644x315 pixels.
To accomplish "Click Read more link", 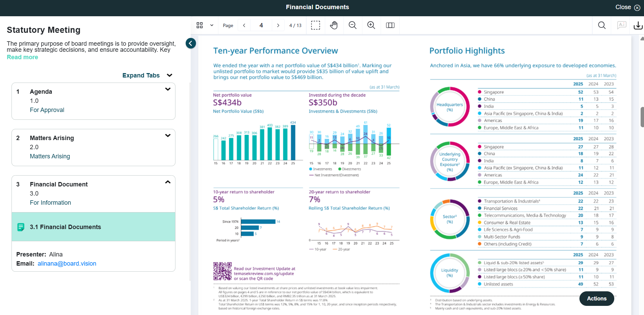I will tap(22, 57).
